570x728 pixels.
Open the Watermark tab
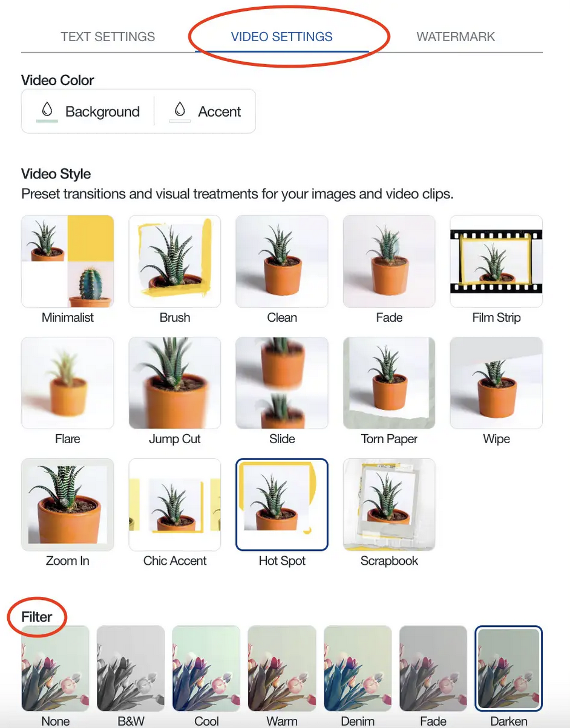pyautogui.click(x=456, y=37)
